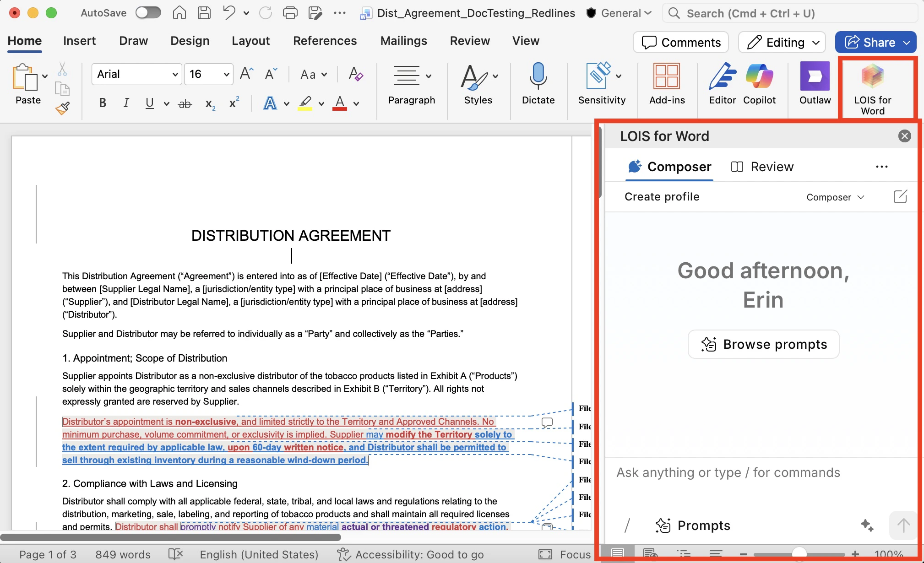The image size is (924, 563).
Task: Copy selection with the copy icon
Action: point(62,89)
